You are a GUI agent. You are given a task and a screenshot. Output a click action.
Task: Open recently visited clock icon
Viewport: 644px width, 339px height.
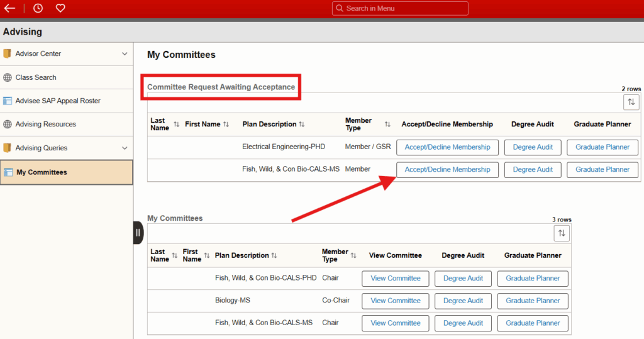click(x=38, y=8)
